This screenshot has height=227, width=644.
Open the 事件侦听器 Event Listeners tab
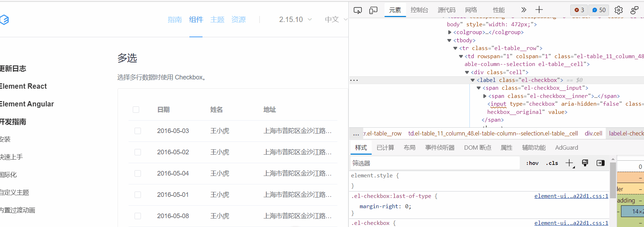[440, 148]
